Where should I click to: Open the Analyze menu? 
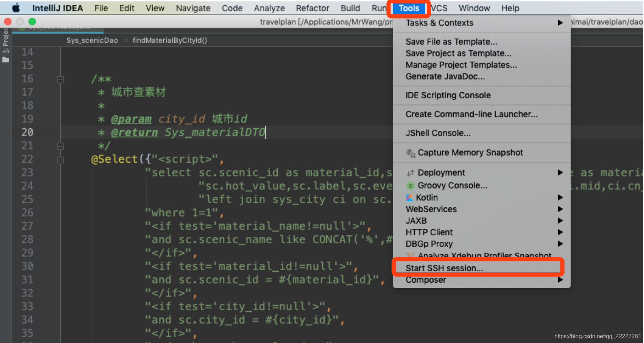click(x=269, y=8)
